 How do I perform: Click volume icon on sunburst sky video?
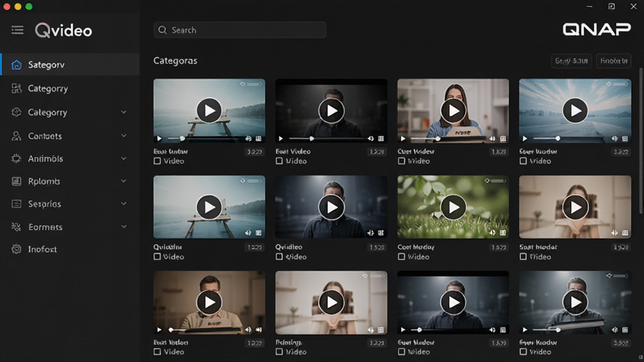coord(614,139)
